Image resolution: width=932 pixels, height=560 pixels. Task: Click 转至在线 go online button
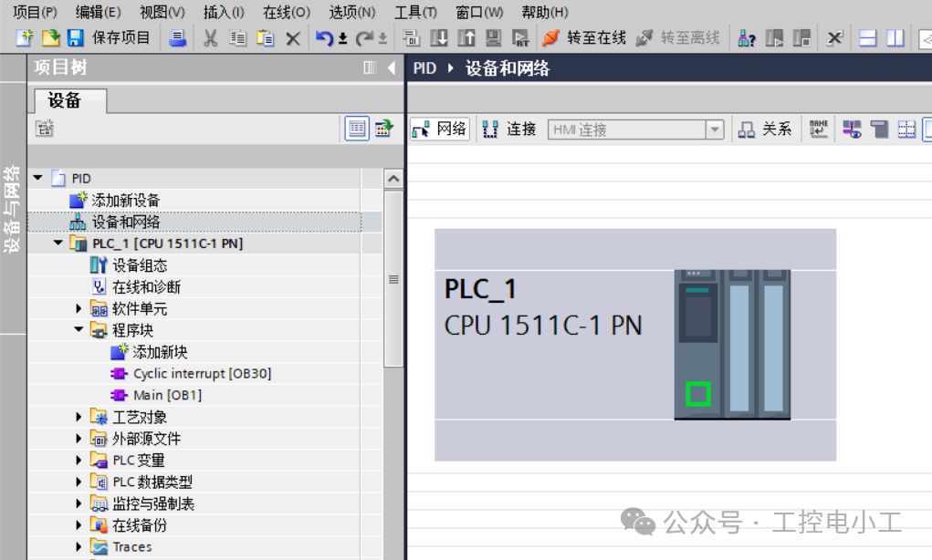coord(584,38)
